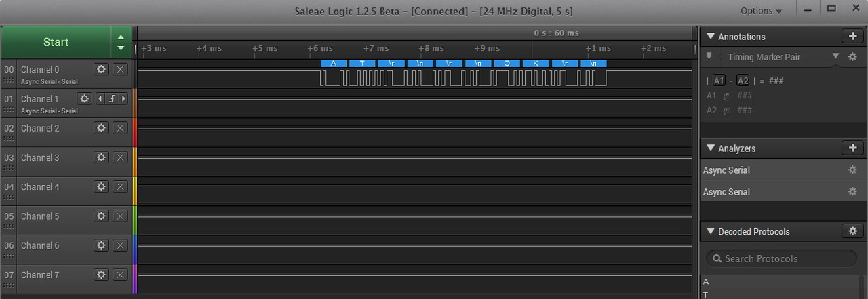Collapse the Analyzers panel
Screen dimensions: 868x299
[x=711, y=148]
